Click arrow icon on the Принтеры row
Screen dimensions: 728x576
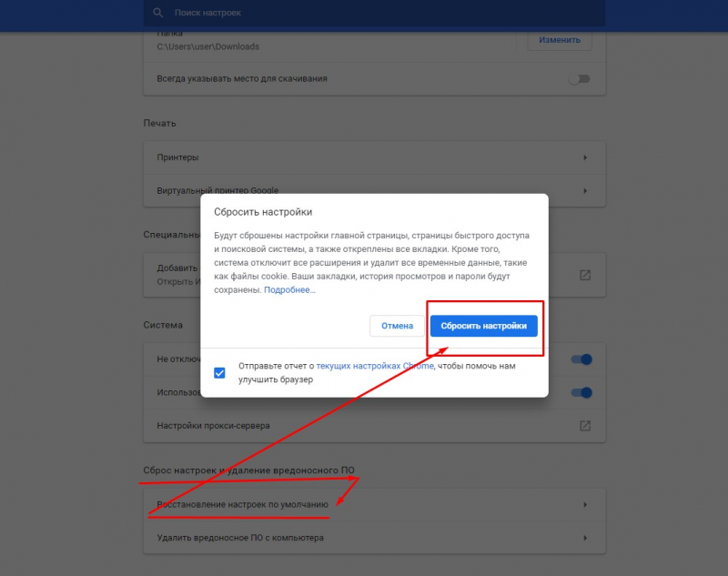(x=586, y=157)
